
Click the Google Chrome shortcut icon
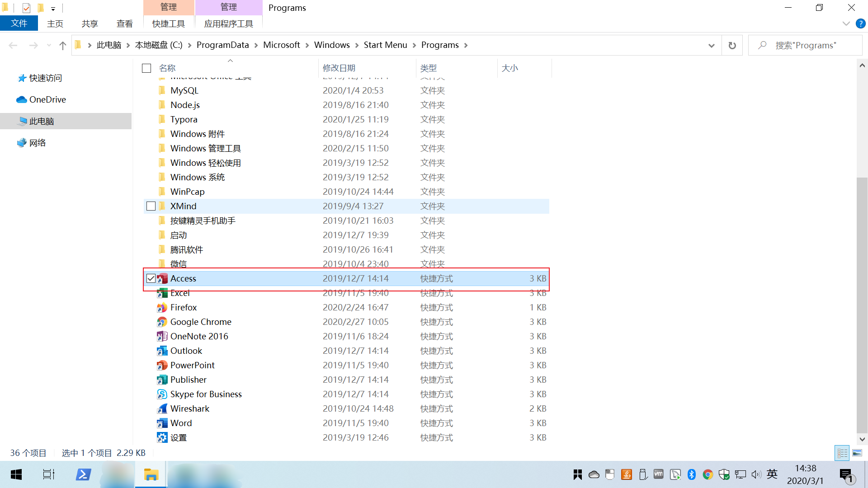click(162, 322)
